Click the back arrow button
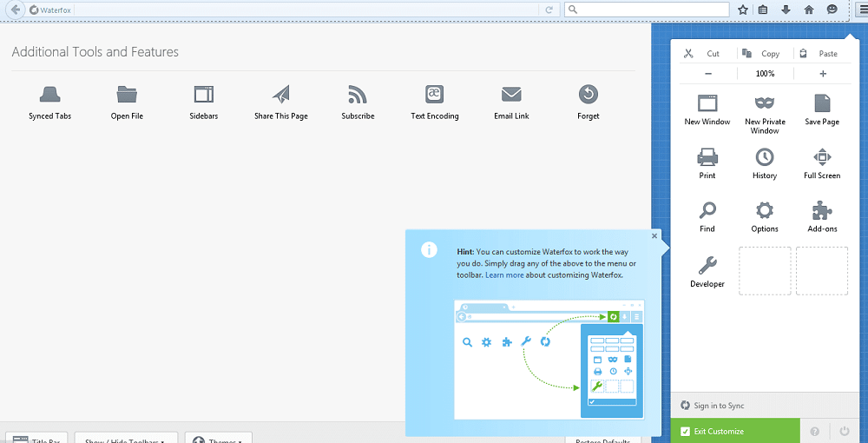Viewport: 868px width, 443px height. coord(15,10)
